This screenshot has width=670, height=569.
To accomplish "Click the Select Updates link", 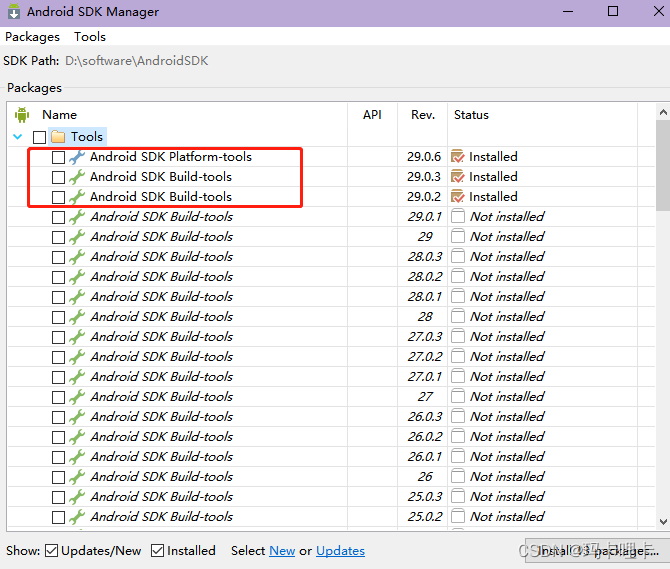I will coord(341,551).
